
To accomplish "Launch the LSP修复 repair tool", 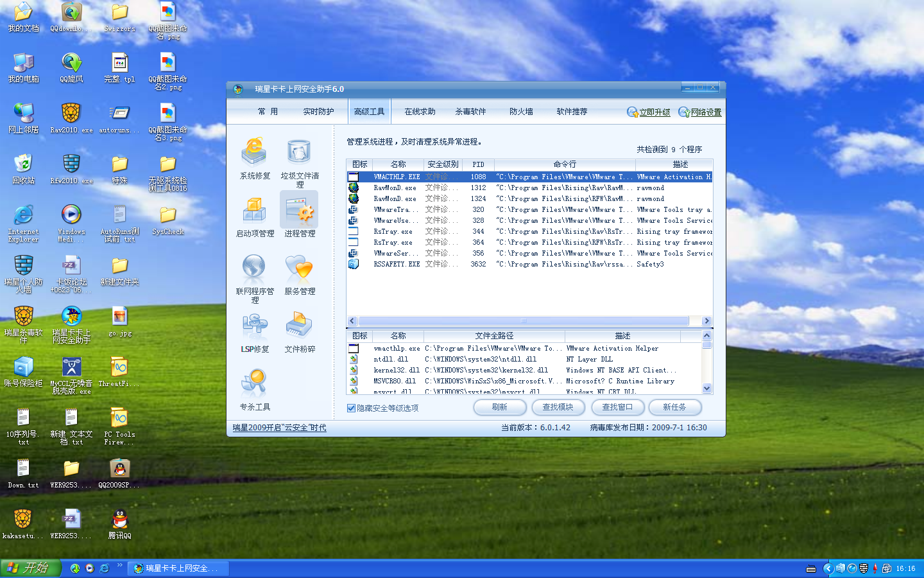I will (255, 328).
